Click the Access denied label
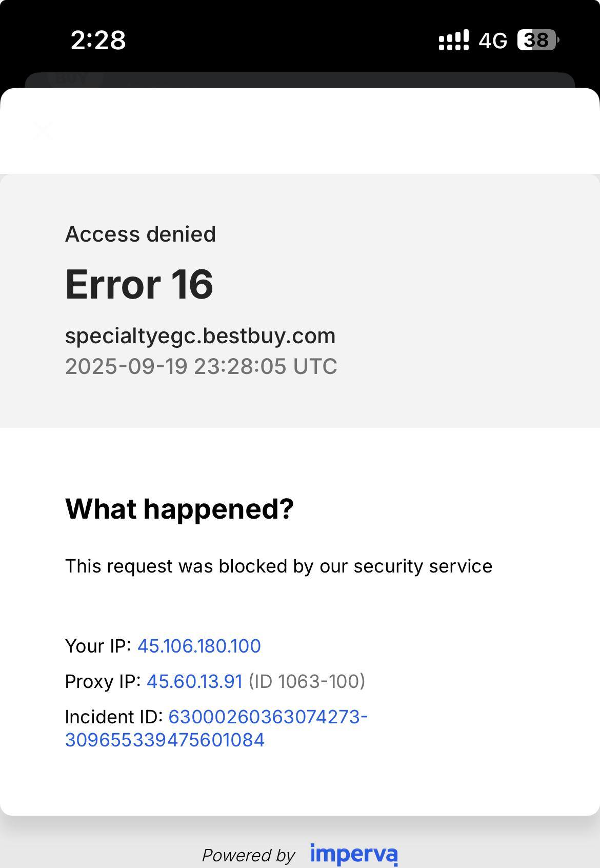Screen dimensions: 600x868 tap(141, 234)
